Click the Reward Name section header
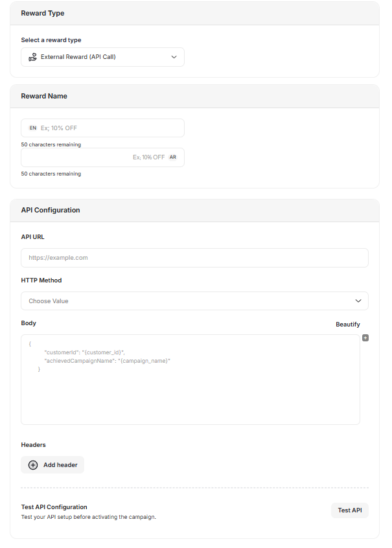The image size is (392, 548). pos(44,96)
